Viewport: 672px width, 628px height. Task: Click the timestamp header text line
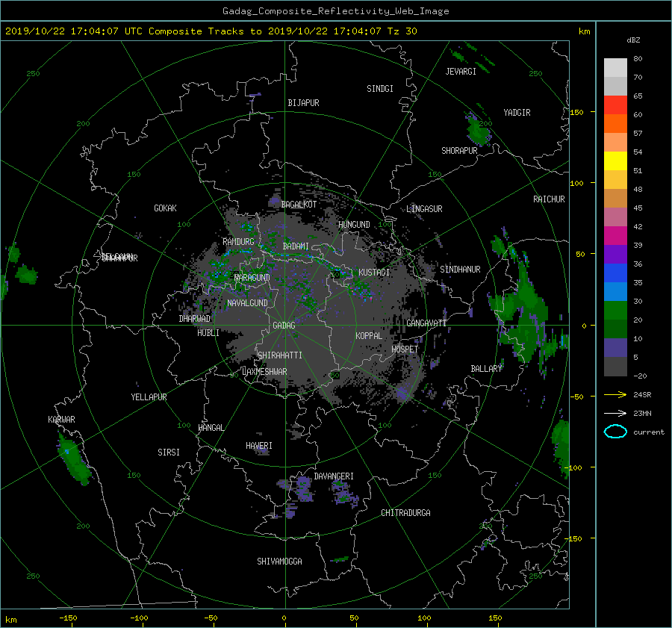point(211,31)
